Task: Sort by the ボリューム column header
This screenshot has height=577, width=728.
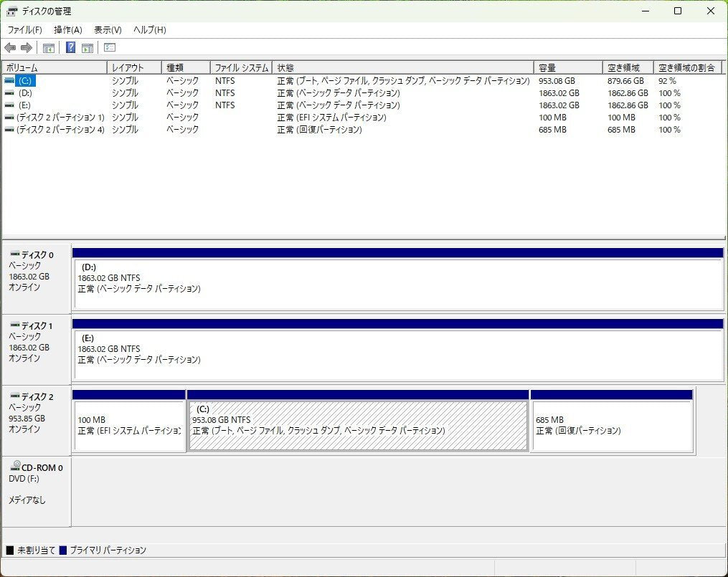Action: 55,67
